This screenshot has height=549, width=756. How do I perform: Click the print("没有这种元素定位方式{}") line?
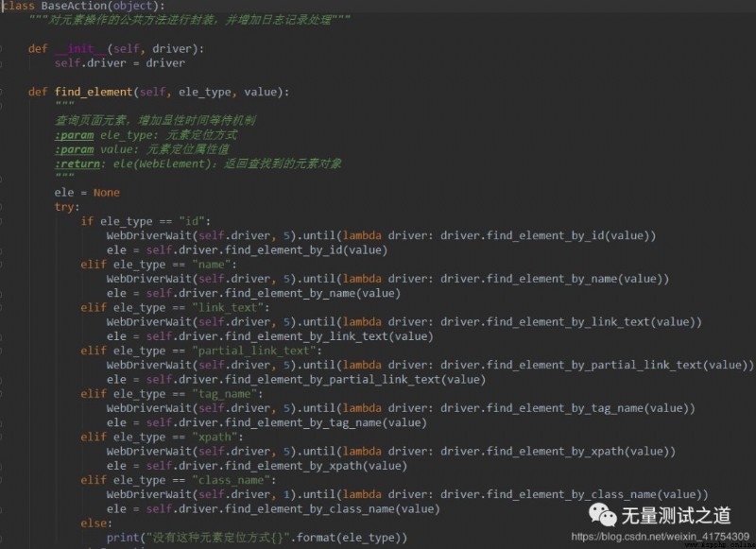tap(257, 538)
